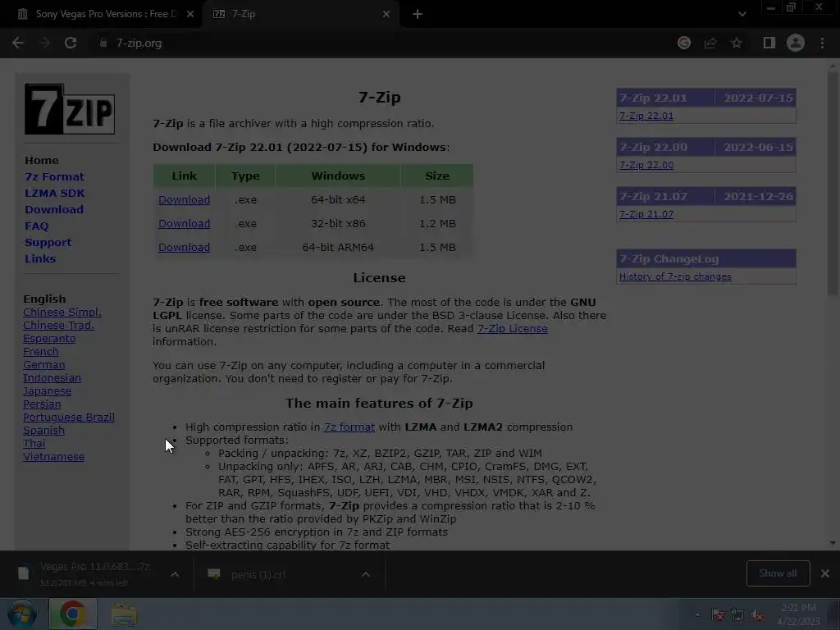Open the Support page
The width and height of the screenshot is (840, 630).
pyautogui.click(x=48, y=242)
